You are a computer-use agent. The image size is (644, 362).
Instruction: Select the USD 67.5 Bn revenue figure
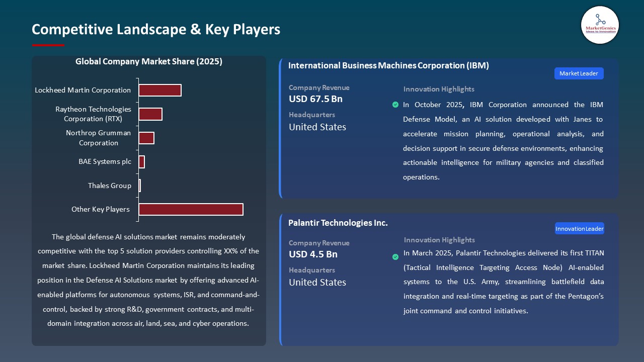click(315, 99)
